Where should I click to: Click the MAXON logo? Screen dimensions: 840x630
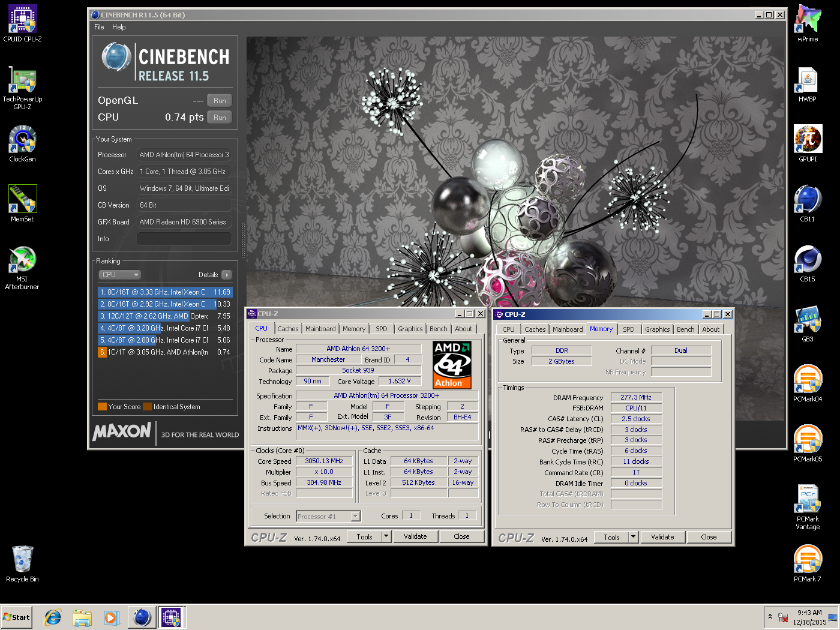pyautogui.click(x=122, y=431)
